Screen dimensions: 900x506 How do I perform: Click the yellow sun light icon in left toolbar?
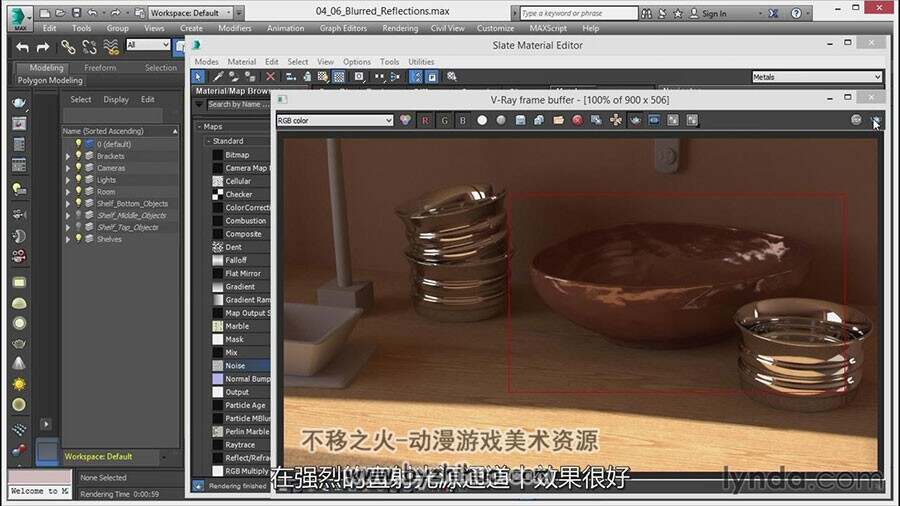click(19, 384)
